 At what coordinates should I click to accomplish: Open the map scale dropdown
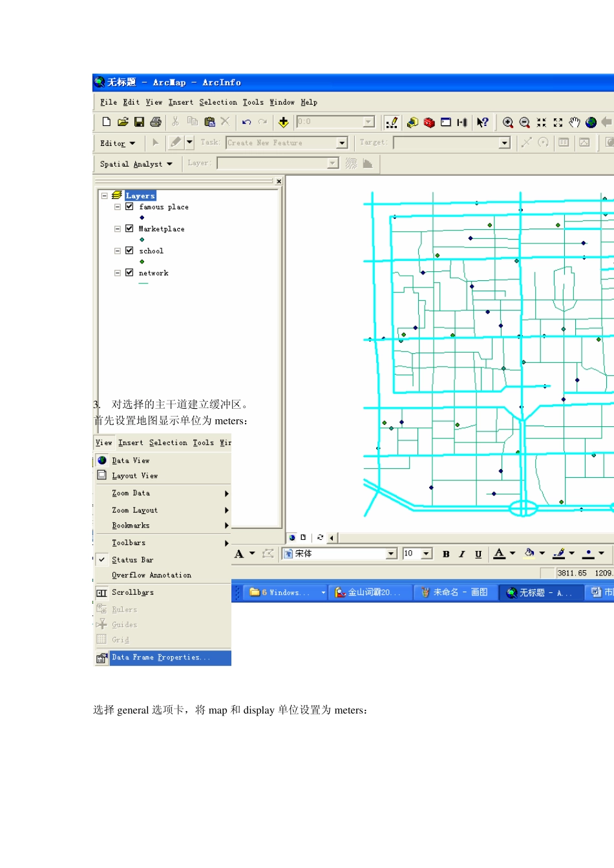pos(368,121)
